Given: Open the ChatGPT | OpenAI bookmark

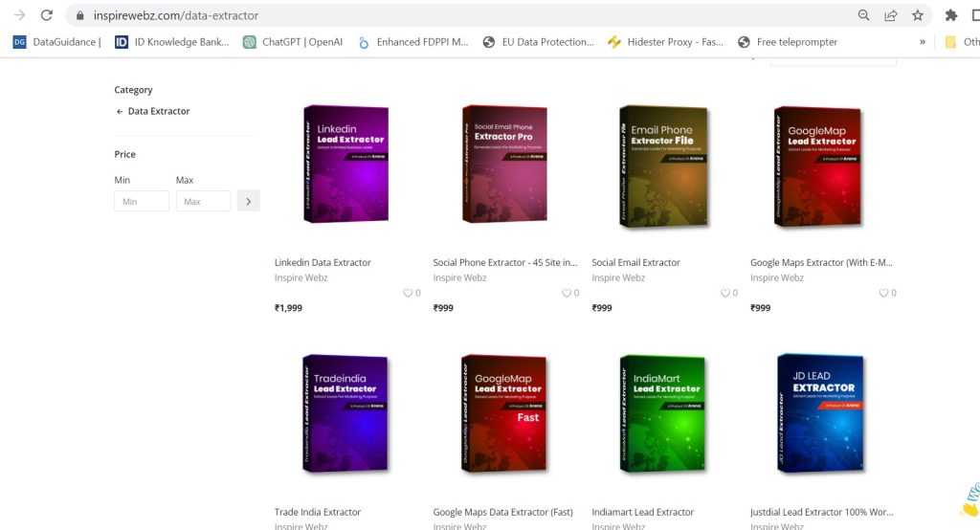Looking at the screenshot, I should click(293, 42).
